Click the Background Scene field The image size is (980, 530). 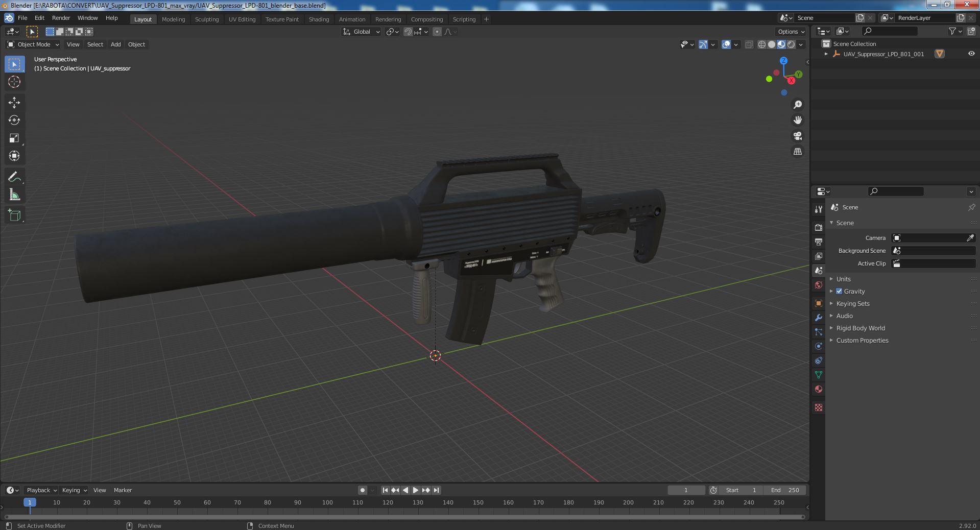933,251
